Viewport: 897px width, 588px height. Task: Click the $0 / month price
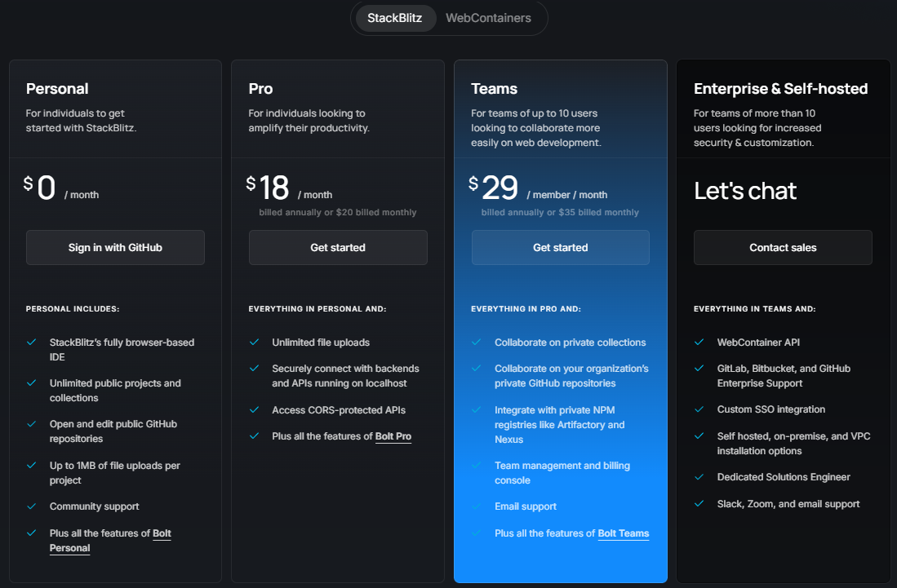click(x=61, y=188)
